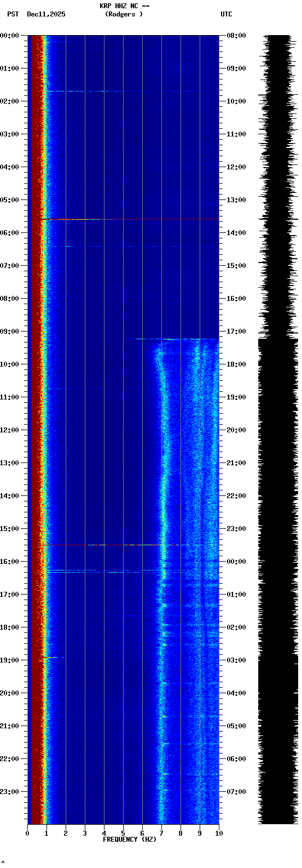
Task: Click the 'PST' timezone label
Action: (13, 14)
